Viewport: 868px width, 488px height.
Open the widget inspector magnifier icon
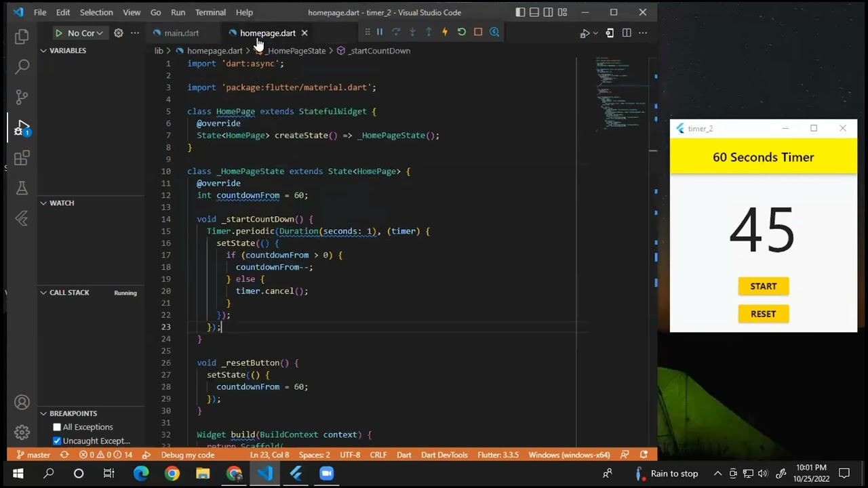[x=494, y=32]
